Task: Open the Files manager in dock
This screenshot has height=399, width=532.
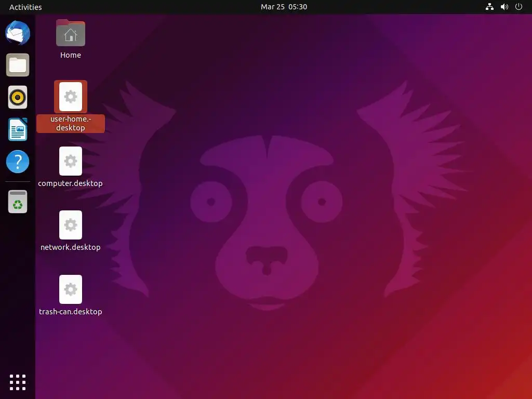Action: 18,65
